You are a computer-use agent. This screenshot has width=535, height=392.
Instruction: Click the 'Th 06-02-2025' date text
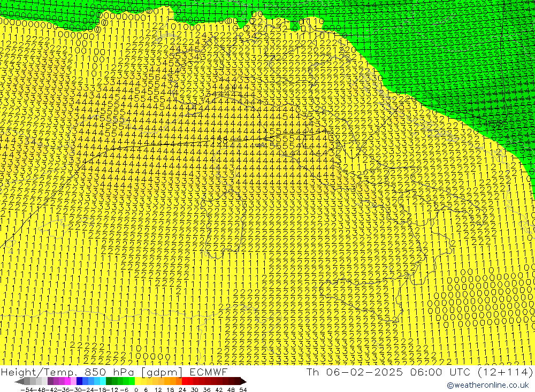[x=355, y=372]
